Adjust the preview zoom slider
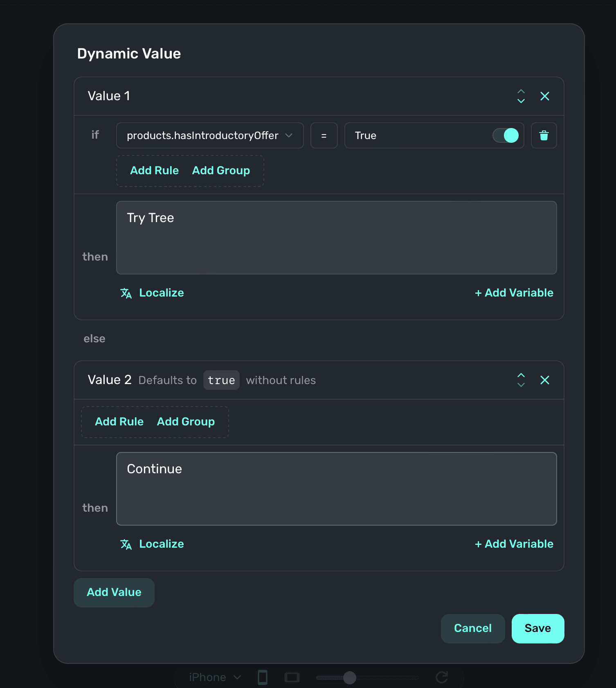616x688 pixels. pos(350,678)
